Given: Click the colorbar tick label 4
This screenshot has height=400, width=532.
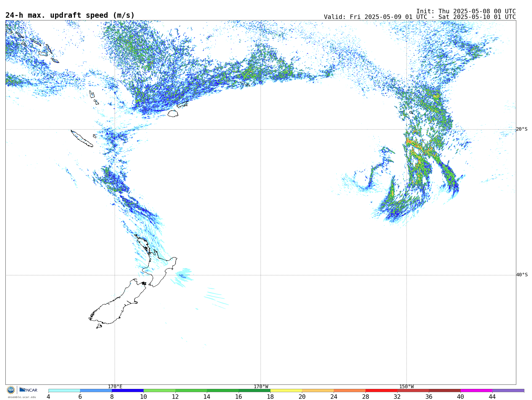Looking at the screenshot, I should [x=48, y=397].
